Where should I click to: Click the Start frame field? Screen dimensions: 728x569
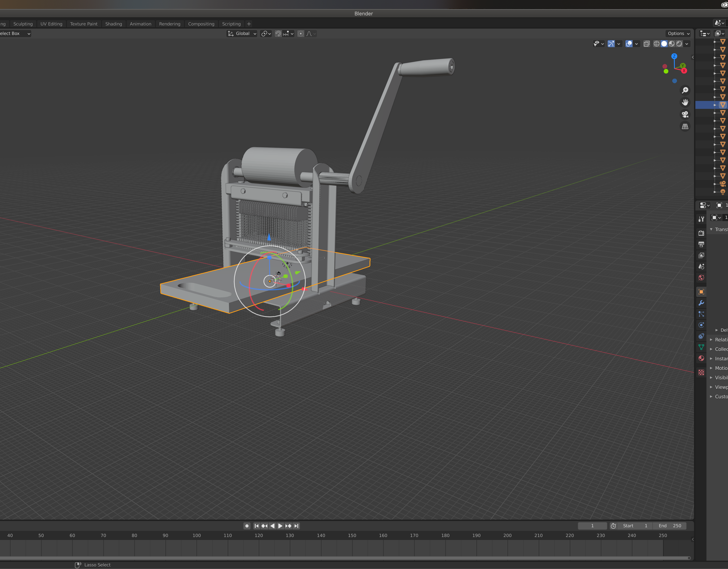tap(635, 526)
